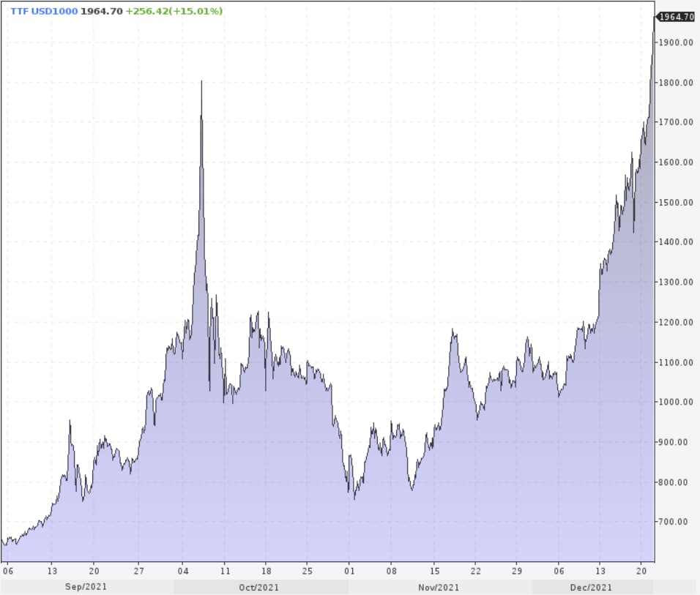
Task: Click date label 29 under November
Action: click(517, 570)
